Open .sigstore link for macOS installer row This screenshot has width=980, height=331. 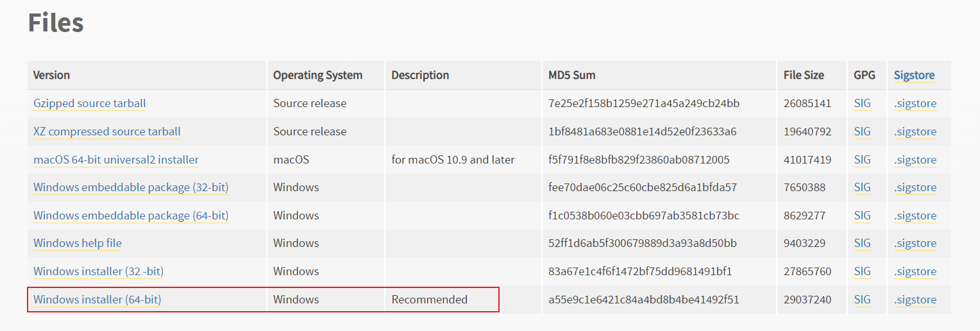tap(915, 160)
